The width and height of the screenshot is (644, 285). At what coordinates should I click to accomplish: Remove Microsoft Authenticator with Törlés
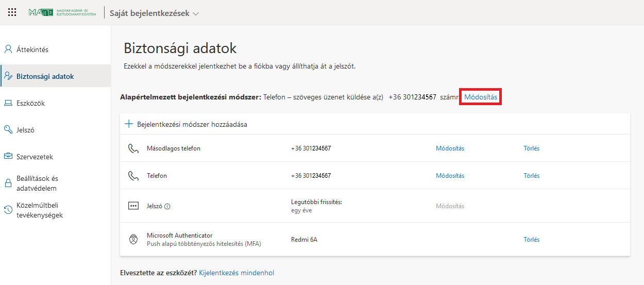(531, 240)
